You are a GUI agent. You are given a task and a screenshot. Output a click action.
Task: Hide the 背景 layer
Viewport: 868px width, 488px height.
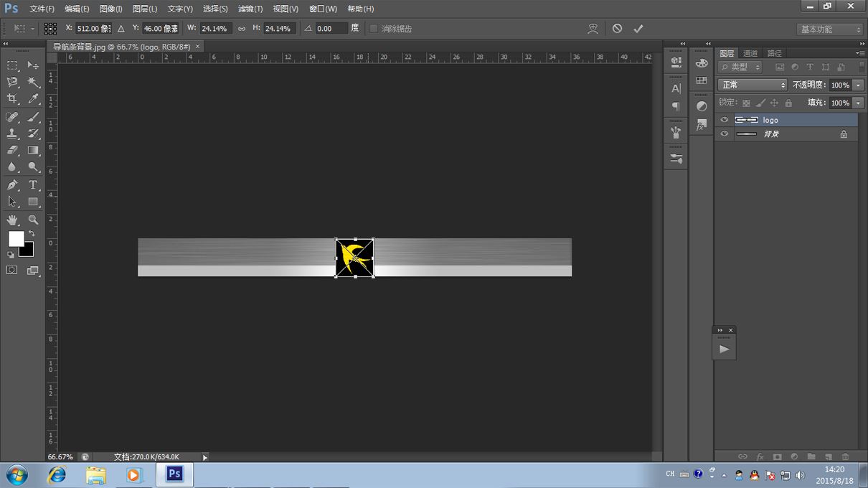[725, 133]
